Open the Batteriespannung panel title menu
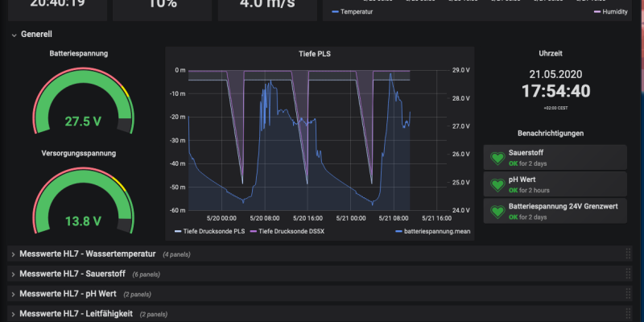 point(79,55)
